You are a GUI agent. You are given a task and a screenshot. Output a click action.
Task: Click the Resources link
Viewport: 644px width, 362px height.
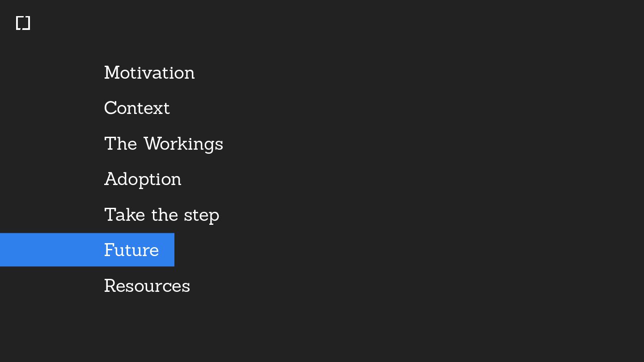tap(147, 286)
